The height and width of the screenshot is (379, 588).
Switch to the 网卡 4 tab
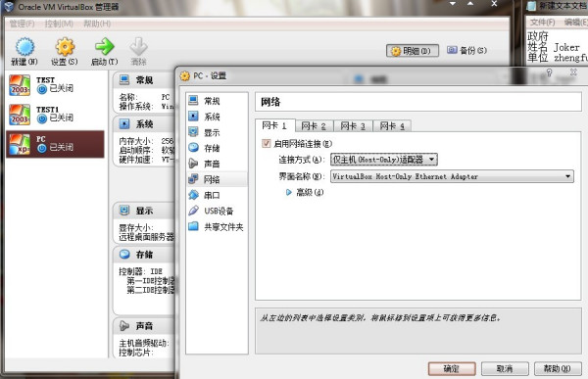(392, 126)
